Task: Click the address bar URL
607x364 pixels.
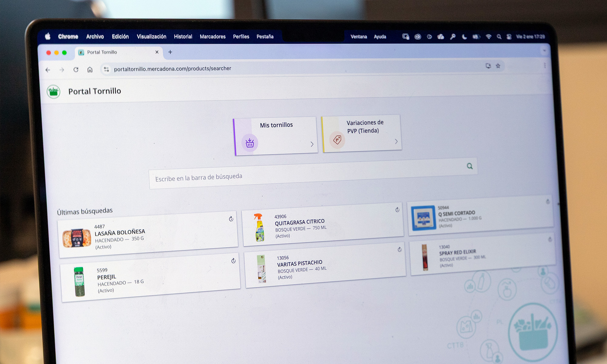Action: coord(172,69)
